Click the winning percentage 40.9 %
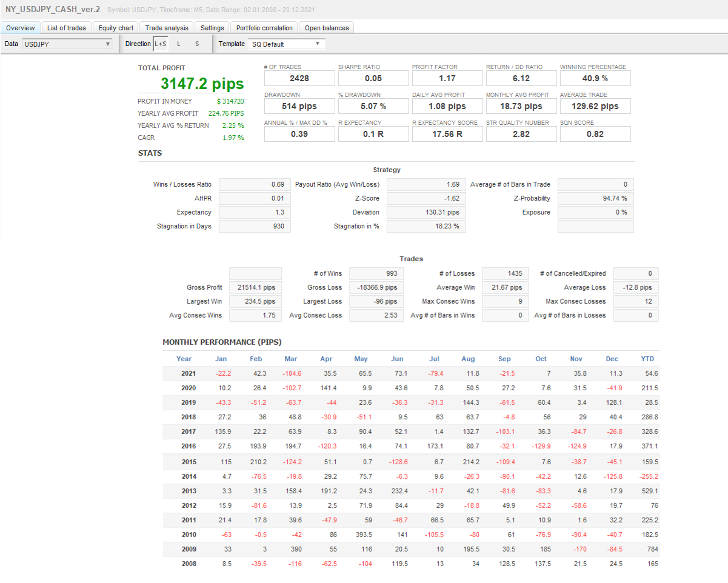 click(595, 78)
